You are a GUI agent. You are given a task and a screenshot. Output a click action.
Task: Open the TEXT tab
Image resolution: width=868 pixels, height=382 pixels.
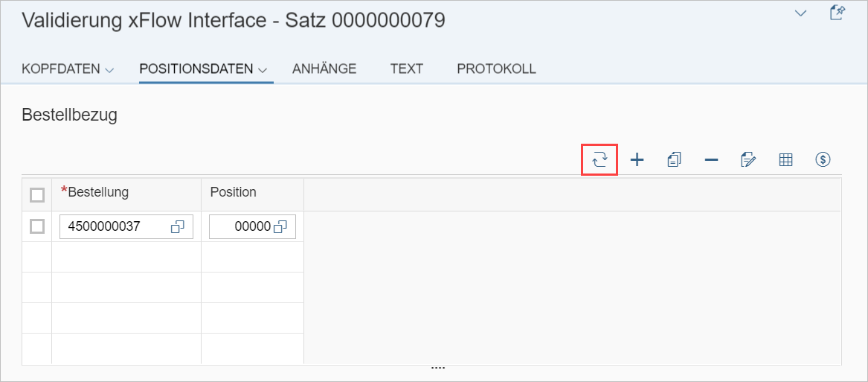point(407,69)
